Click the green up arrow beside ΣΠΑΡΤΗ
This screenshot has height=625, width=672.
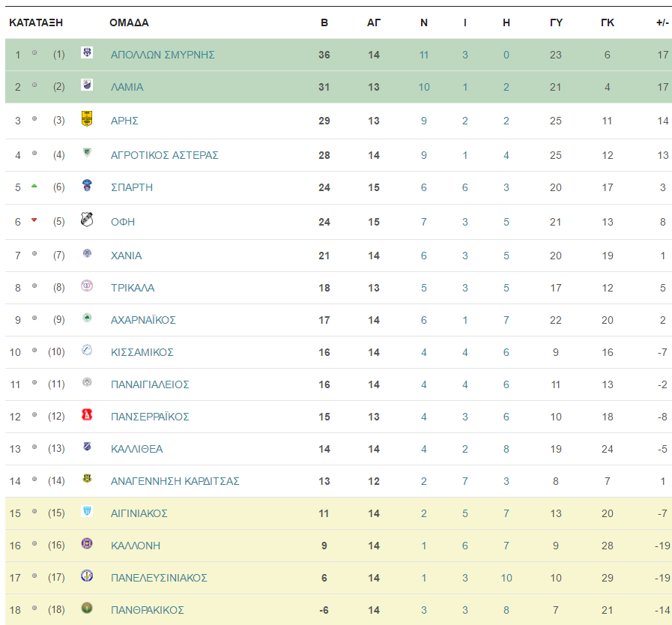click(34, 186)
